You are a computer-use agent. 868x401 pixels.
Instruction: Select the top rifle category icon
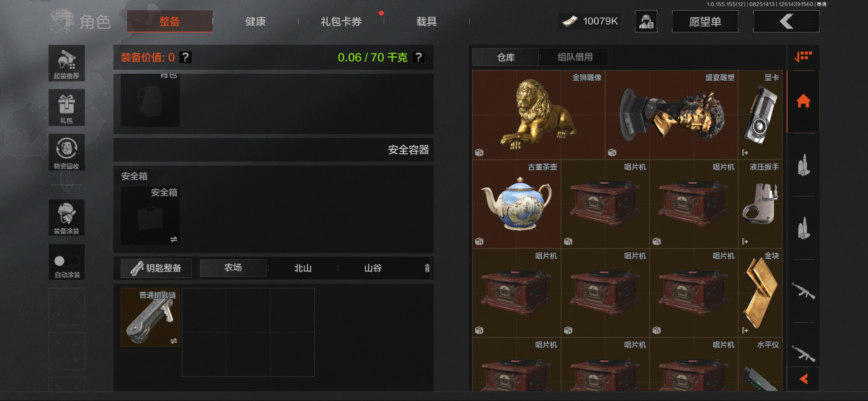click(x=803, y=291)
